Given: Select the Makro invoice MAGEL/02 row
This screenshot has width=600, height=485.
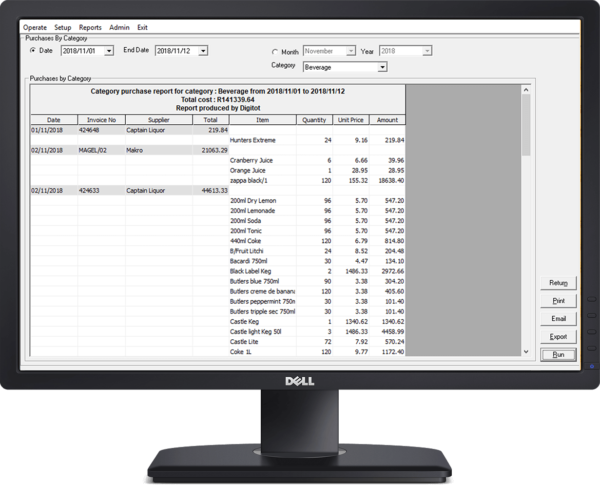Looking at the screenshot, I should (x=129, y=150).
